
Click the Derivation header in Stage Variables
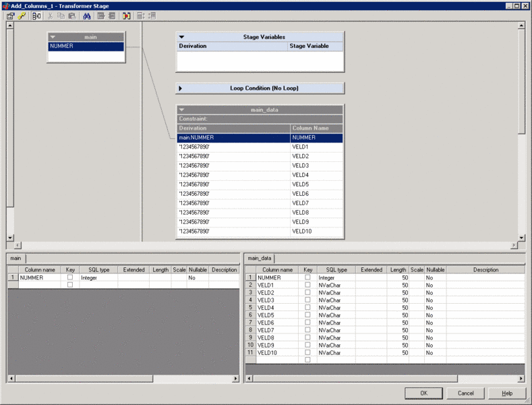232,46
